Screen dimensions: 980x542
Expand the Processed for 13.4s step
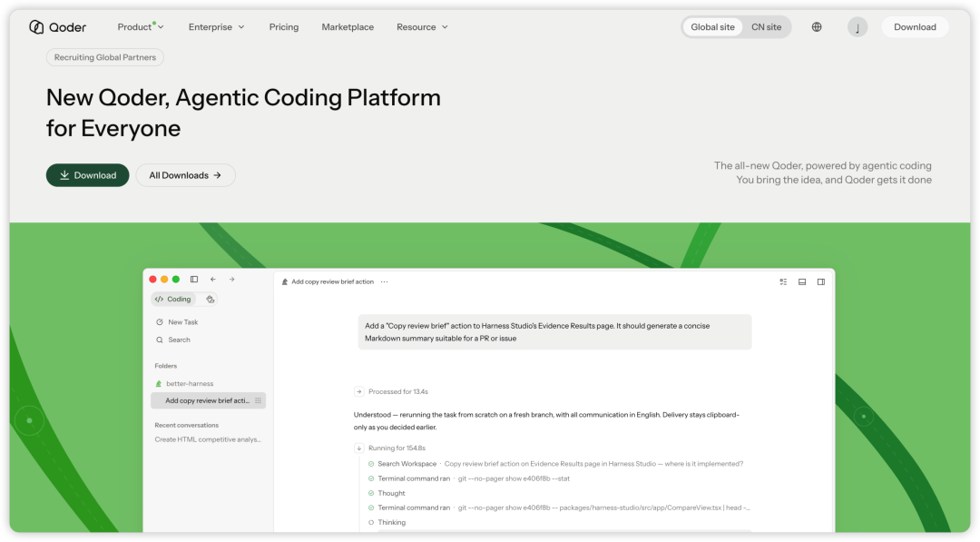[358, 392]
